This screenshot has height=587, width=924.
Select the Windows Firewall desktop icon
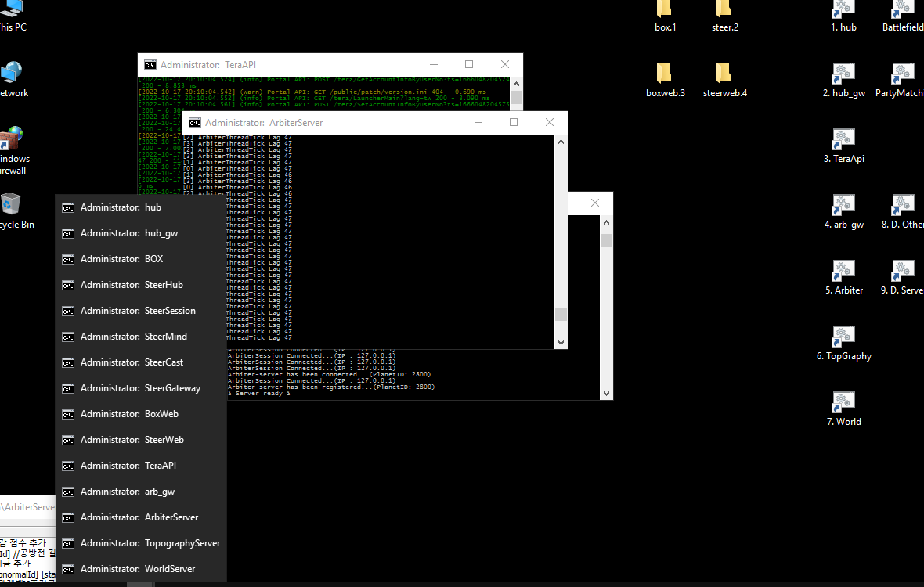tap(13, 151)
